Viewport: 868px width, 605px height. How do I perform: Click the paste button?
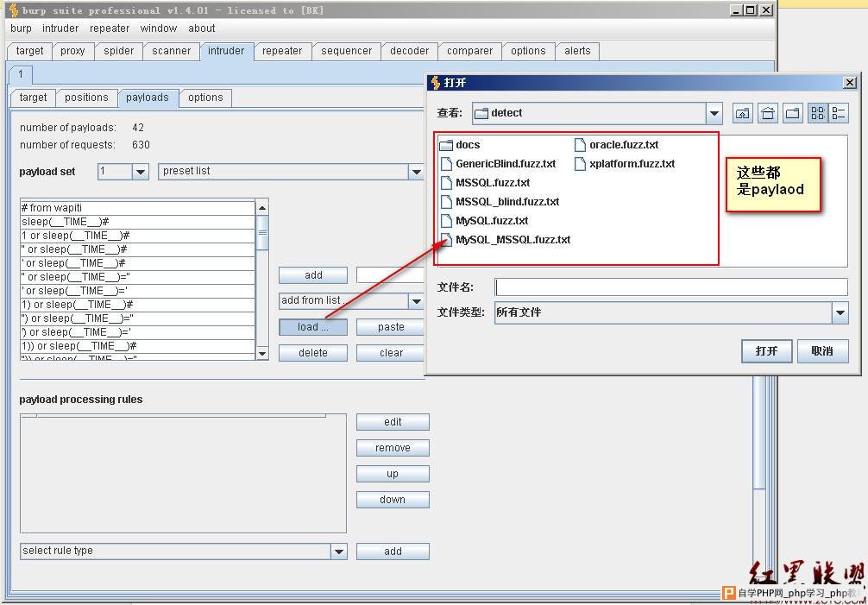tap(391, 327)
